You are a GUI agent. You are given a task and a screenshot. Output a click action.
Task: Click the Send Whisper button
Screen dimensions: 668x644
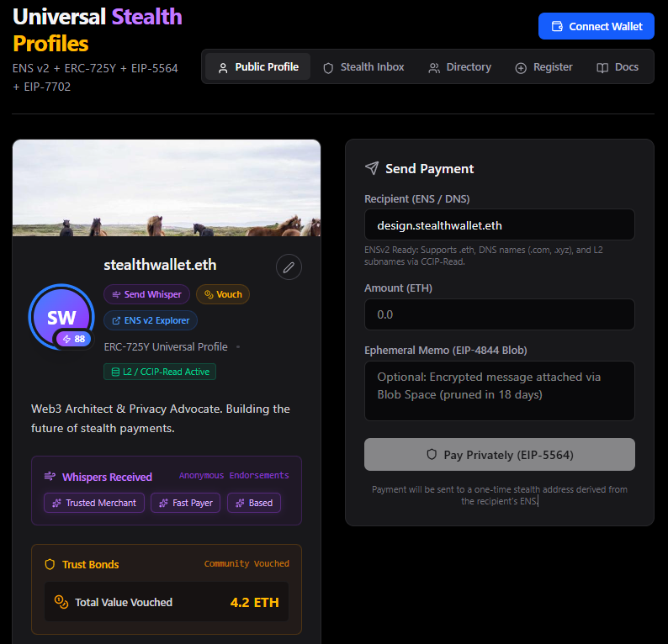click(x=146, y=294)
